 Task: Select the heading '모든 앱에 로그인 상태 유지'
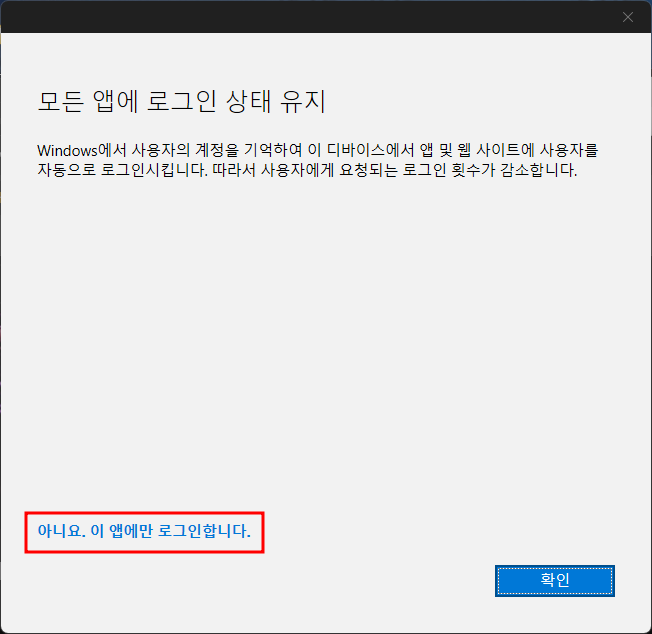tap(181, 101)
